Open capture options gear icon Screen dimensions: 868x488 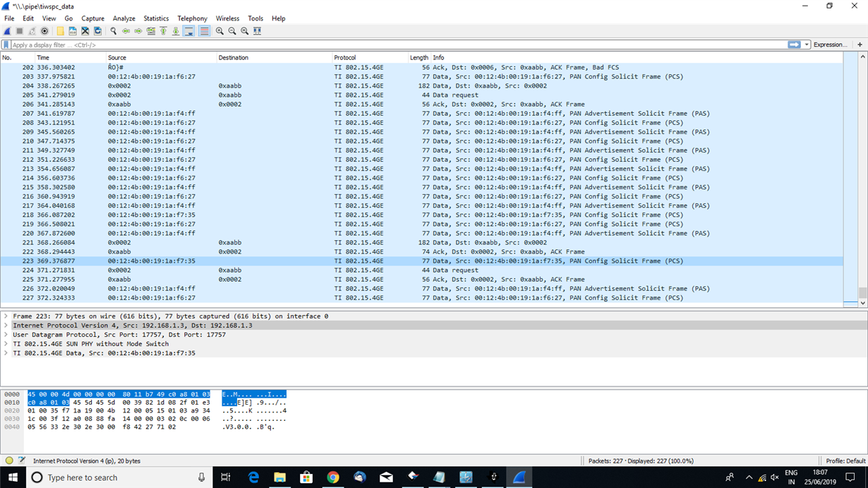click(44, 31)
